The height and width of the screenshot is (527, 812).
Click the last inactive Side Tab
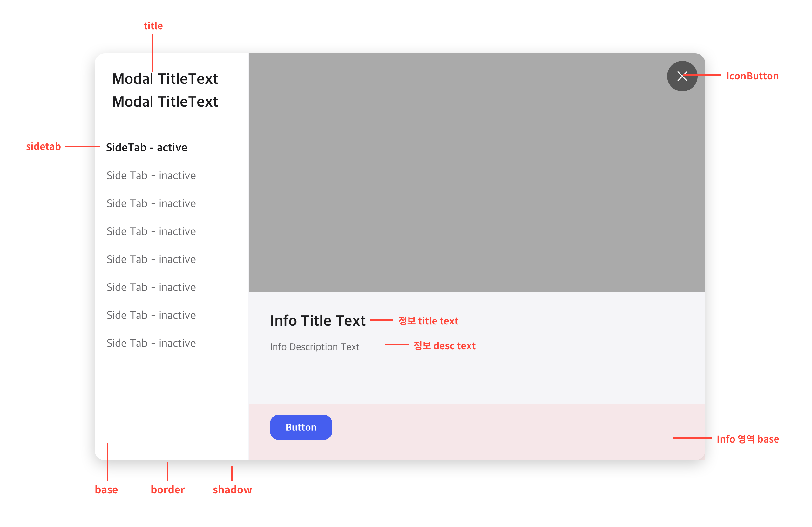pyautogui.click(x=151, y=343)
